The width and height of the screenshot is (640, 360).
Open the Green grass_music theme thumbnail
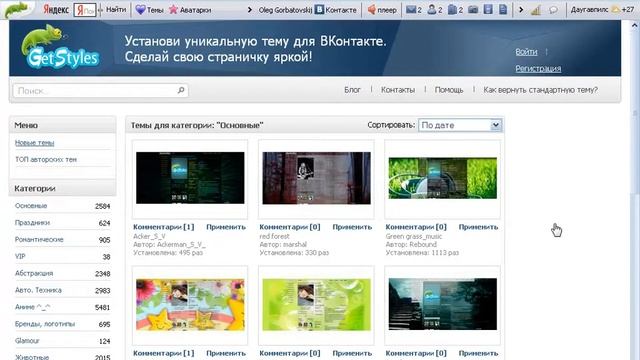point(442,178)
